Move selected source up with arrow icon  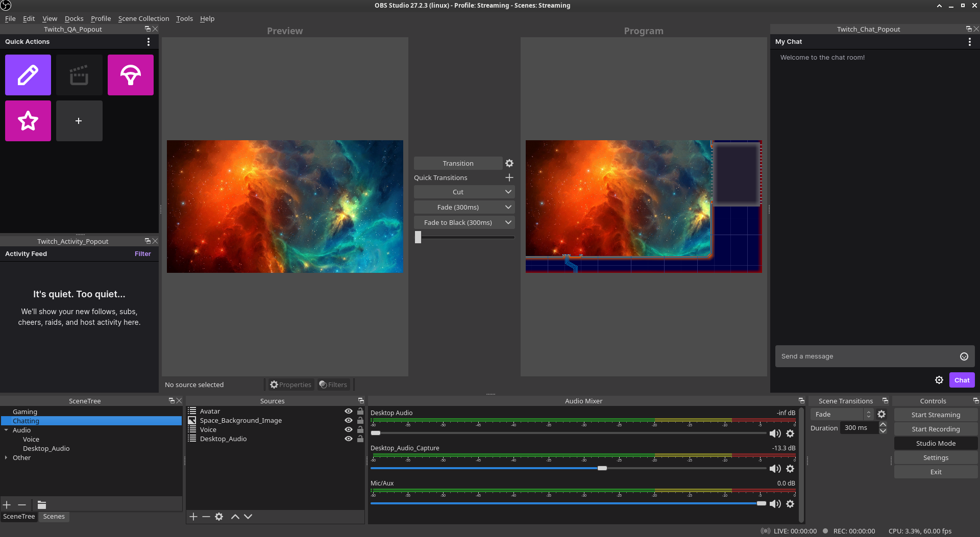[235, 516]
